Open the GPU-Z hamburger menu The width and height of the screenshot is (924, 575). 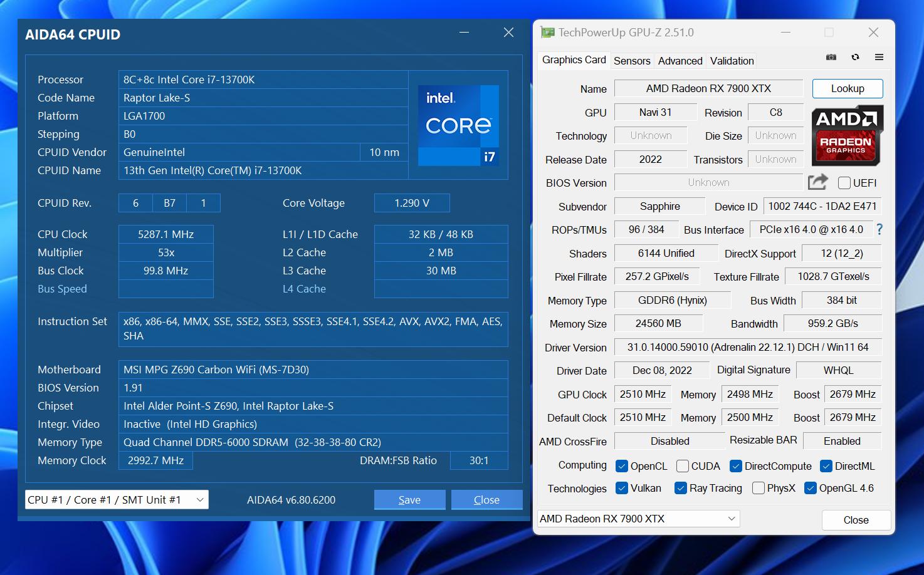pos(879,57)
